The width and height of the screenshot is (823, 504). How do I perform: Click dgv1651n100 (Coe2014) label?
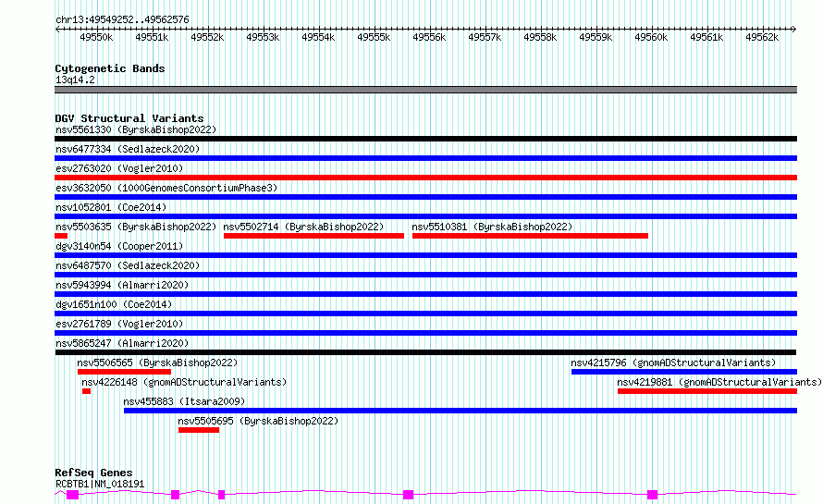[114, 304]
